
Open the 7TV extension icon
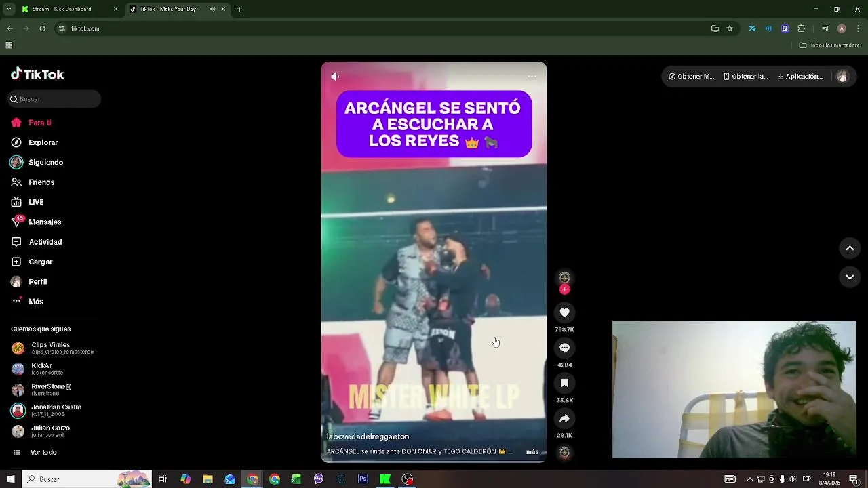[x=752, y=28]
